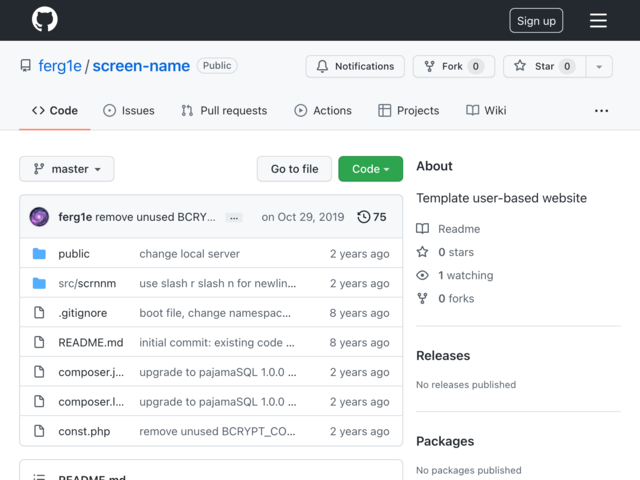This screenshot has height=480, width=640.
Task: Open the hamburger navigation menu
Action: (x=598, y=20)
